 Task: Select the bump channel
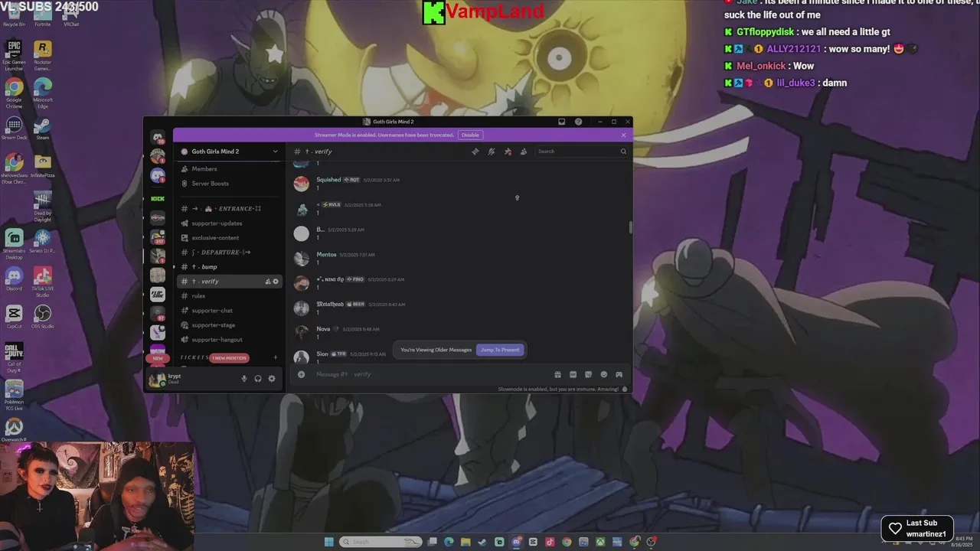point(230,267)
